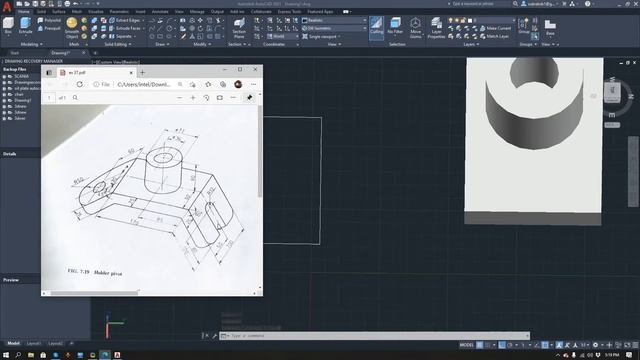Pin the PDF toolbar

pos(249,98)
